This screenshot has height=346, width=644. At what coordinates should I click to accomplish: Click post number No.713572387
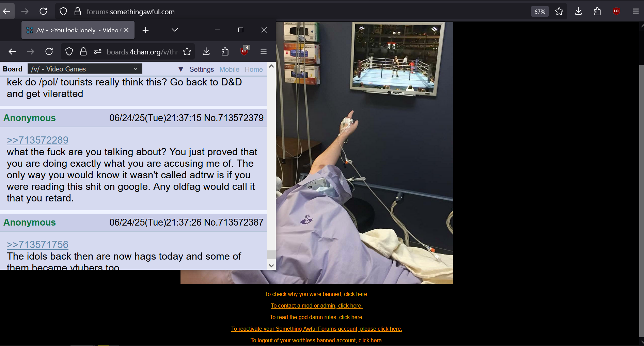(234, 223)
